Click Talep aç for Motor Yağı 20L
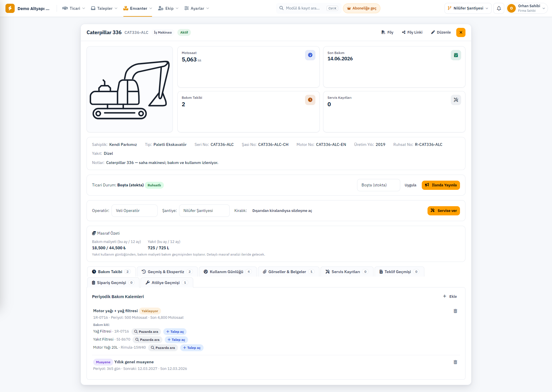 [x=192, y=348]
